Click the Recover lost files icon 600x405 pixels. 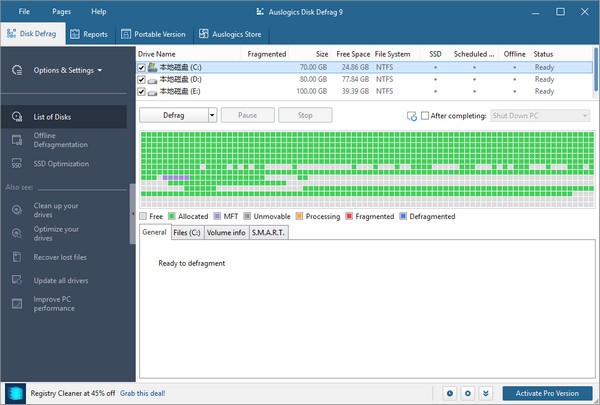(x=17, y=257)
